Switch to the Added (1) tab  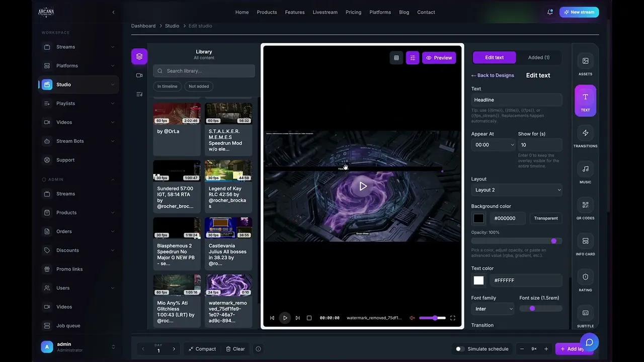point(539,57)
